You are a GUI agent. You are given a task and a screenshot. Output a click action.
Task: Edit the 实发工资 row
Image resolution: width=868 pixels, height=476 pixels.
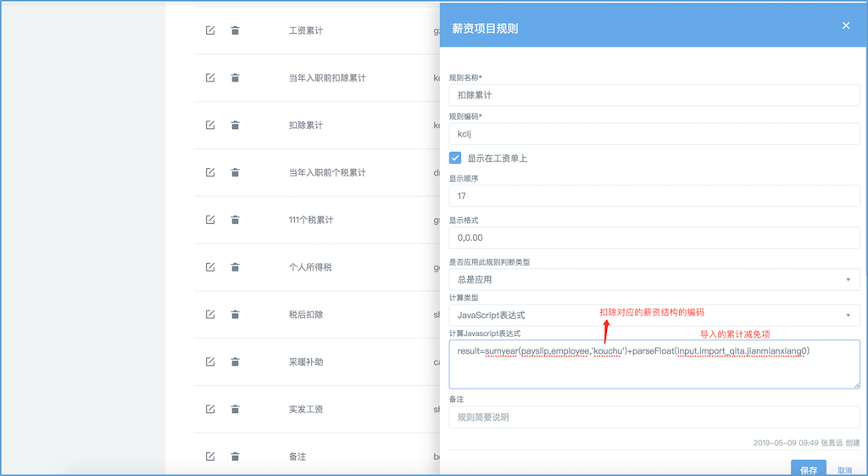coord(210,409)
